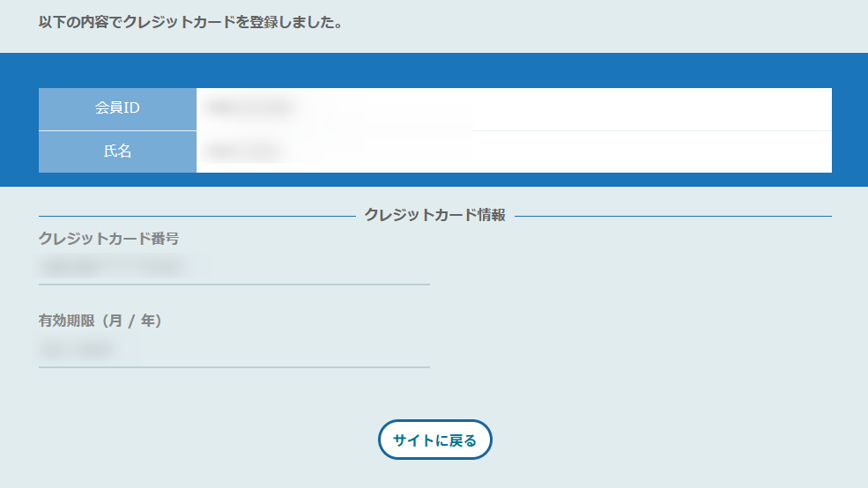
Task: Select the 会員ID label cell
Action: tap(117, 109)
